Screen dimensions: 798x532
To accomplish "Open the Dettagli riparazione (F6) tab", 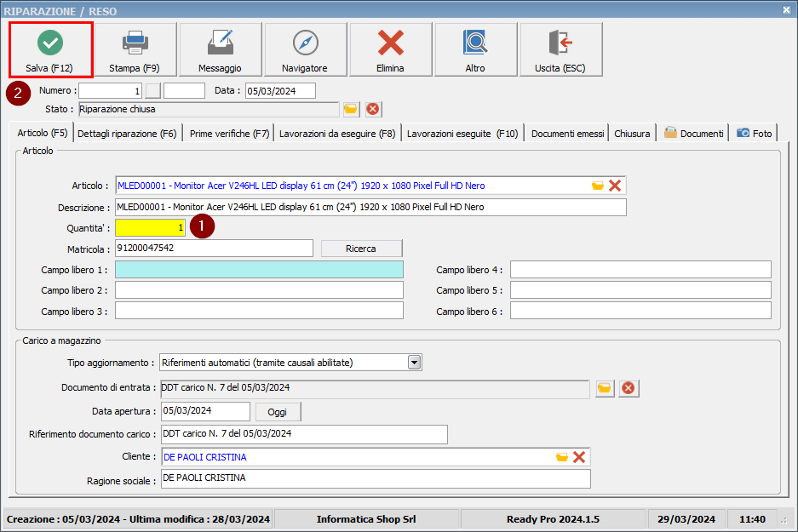I will click(x=127, y=134).
